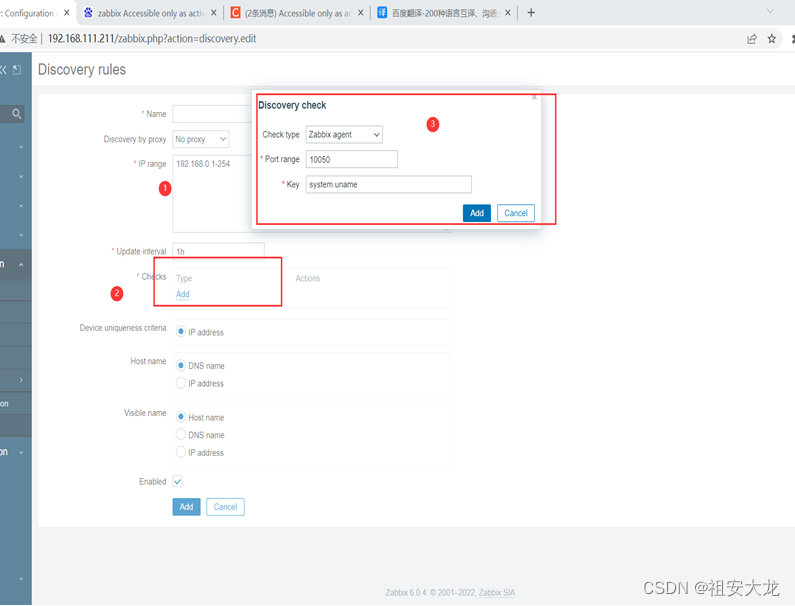Close the Configuration browser tab
795x606 pixels.
pyautogui.click(x=66, y=13)
